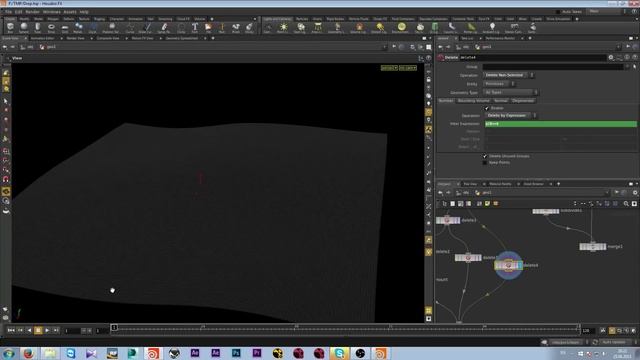Open the Render menu
Screen dimensions: 640x360
pos(32,12)
